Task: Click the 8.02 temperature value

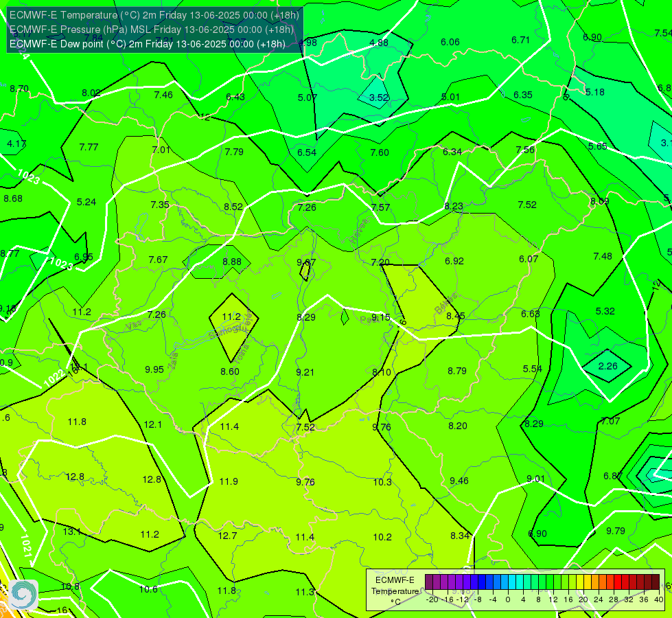Action: coord(91,93)
